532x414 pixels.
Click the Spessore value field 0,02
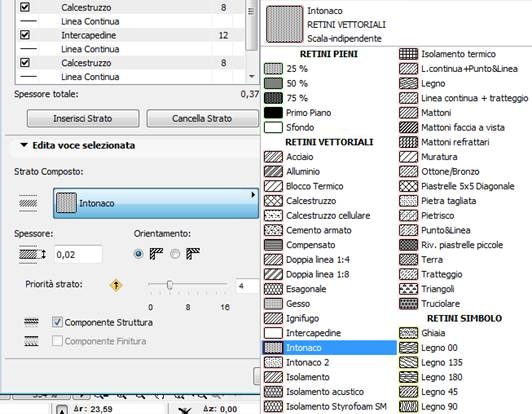tap(78, 255)
